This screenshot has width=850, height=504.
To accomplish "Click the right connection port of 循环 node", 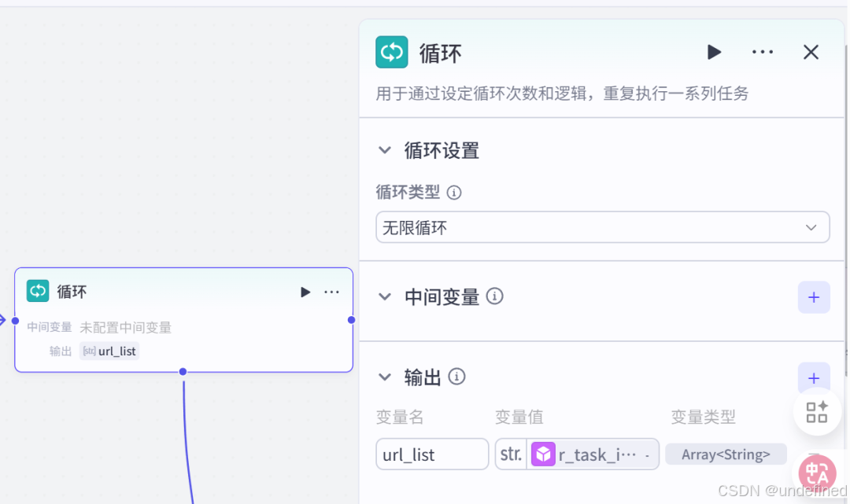I will (351, 320).
